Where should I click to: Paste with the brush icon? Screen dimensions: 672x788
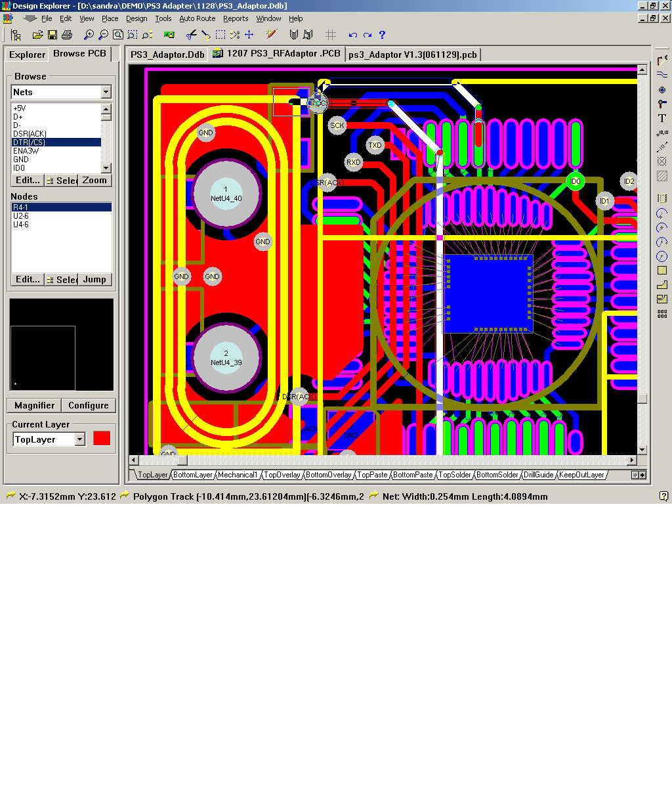coord(205,35)
